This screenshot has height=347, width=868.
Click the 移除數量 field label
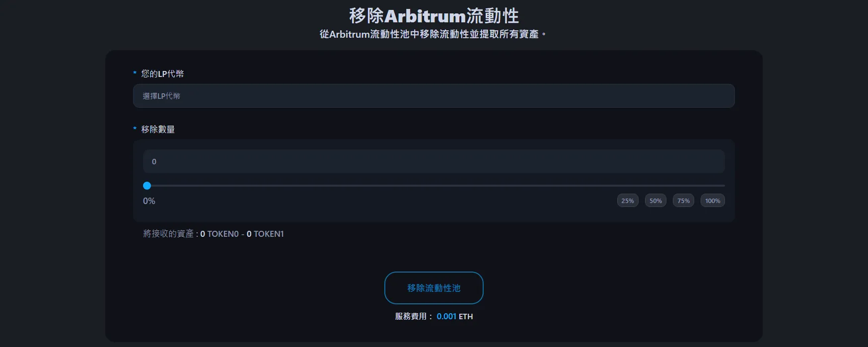pos(158,129)
